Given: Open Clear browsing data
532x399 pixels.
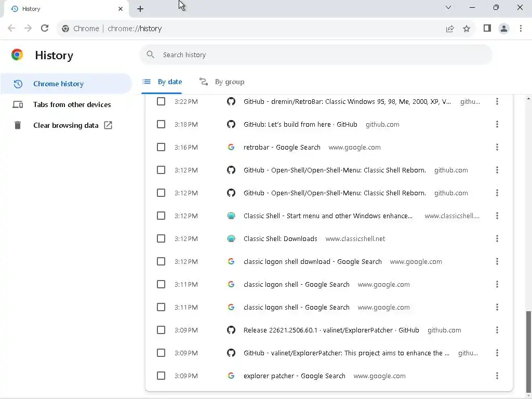Looking at the screenshot, I should pos(66,125).
